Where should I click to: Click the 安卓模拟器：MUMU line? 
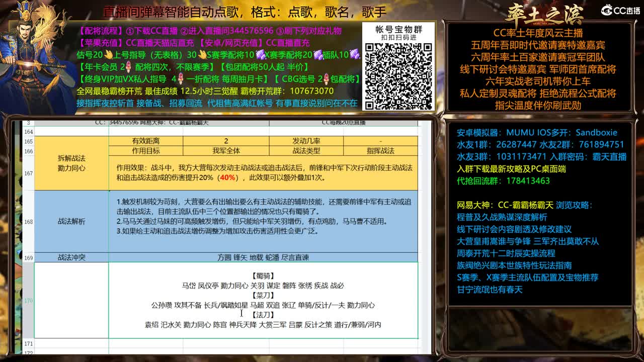click(537, 133)
